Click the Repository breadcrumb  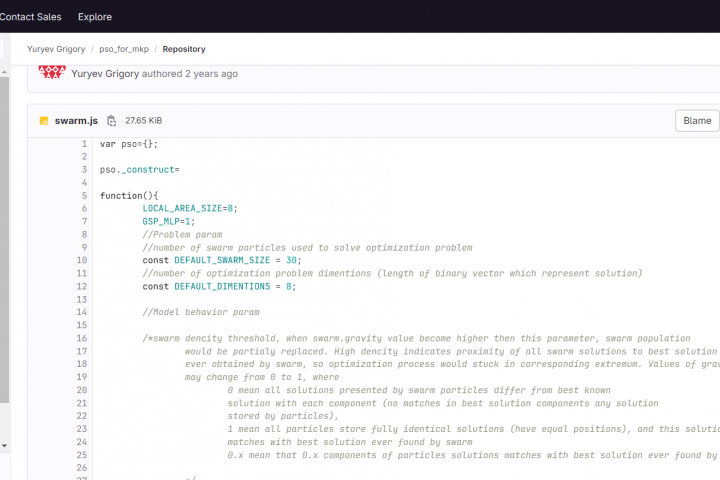(x=184, y=49)
